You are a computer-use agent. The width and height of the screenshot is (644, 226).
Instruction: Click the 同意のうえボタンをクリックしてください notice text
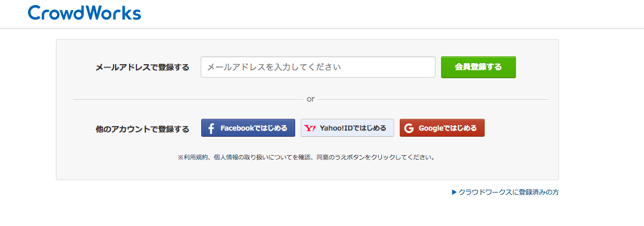point(376,157)
